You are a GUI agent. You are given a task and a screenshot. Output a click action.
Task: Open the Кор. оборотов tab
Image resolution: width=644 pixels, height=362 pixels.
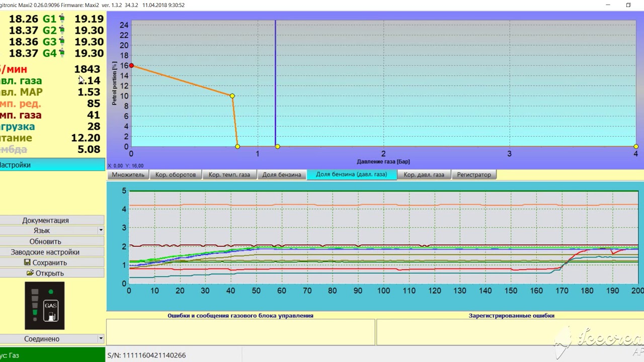point(176,174)
